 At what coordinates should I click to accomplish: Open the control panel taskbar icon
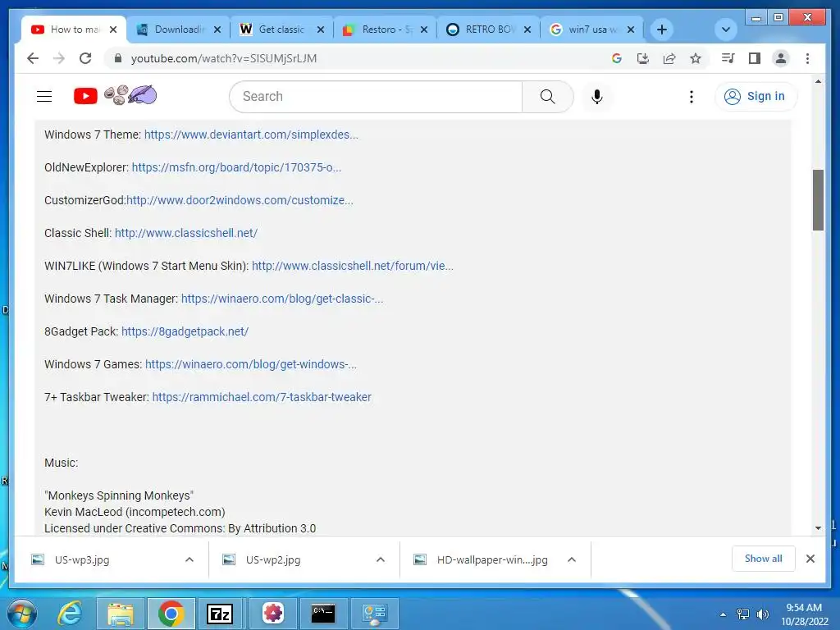point(374,614)
